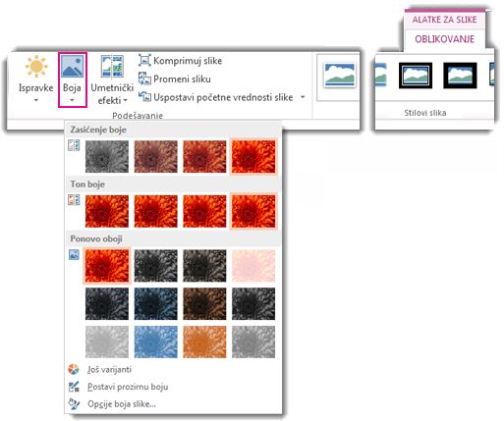Switch to the OBLIKOVANJE tab
504x421 pixels.
point(444,39)
